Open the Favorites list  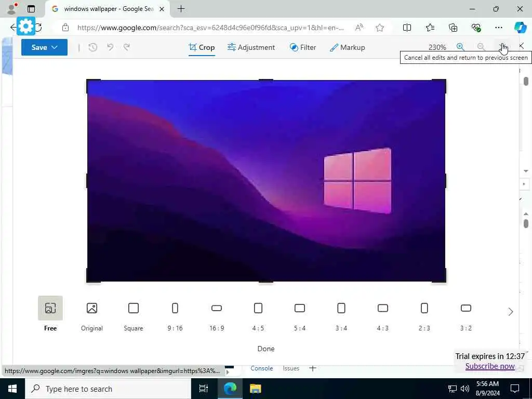tap(430, 28)
